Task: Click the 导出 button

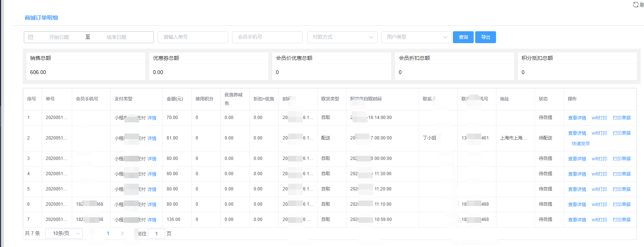Action: pos(486,37)
